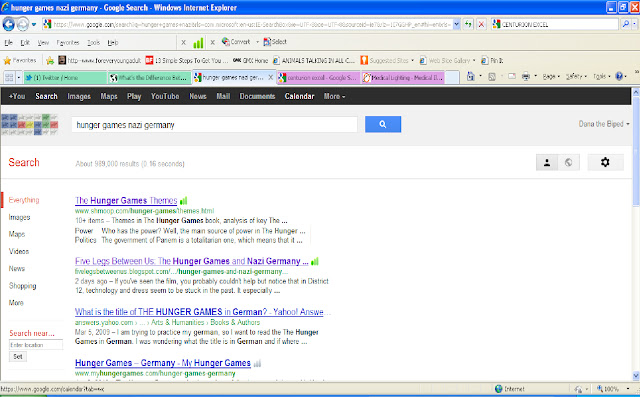Viewport: 640px width, 397px height.
Task: Open the Tools menu in the menu bar
Action: (x=93, y=42)
